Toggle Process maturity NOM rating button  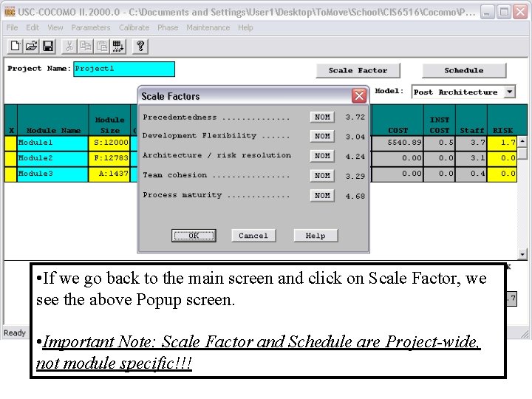322,195
